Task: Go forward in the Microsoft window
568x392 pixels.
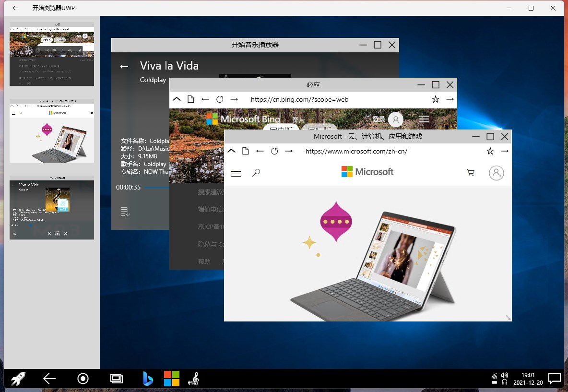Action: point(289,151)
